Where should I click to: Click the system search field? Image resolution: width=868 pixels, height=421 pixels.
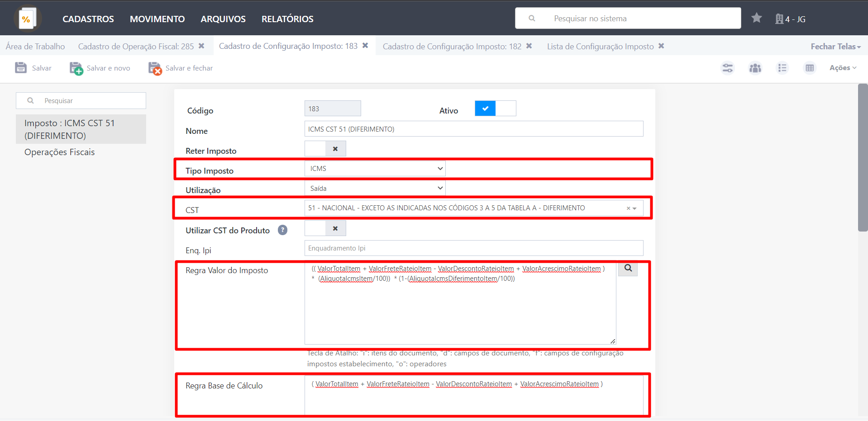click(x=628, y=19)
